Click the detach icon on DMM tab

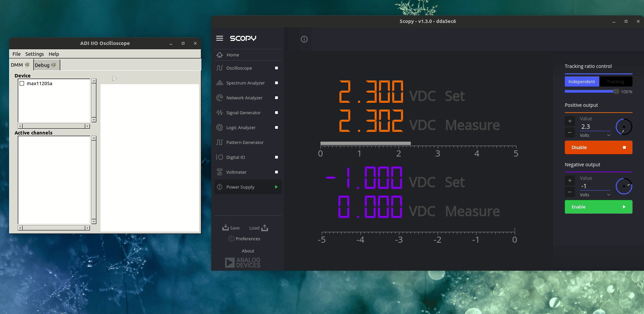coord(27,65)
